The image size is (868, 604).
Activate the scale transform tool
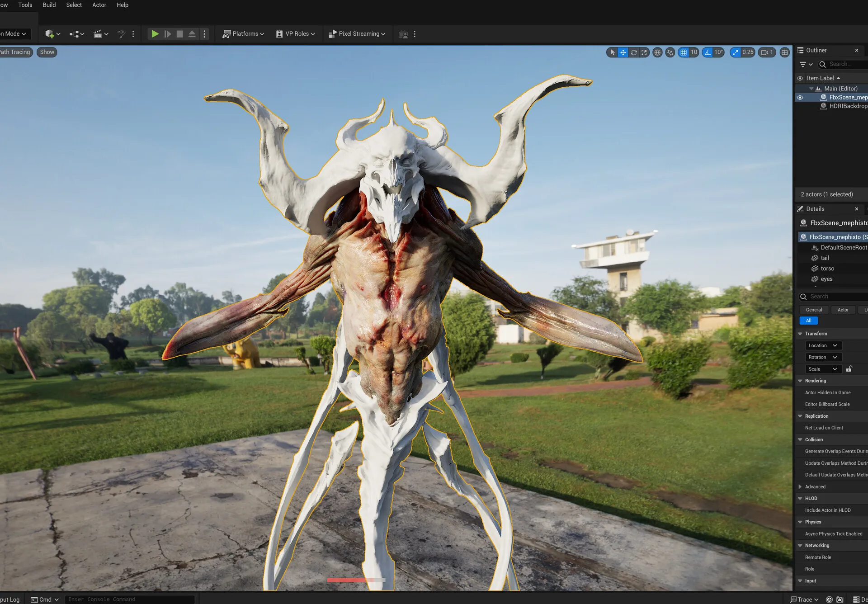coord(644,52)
